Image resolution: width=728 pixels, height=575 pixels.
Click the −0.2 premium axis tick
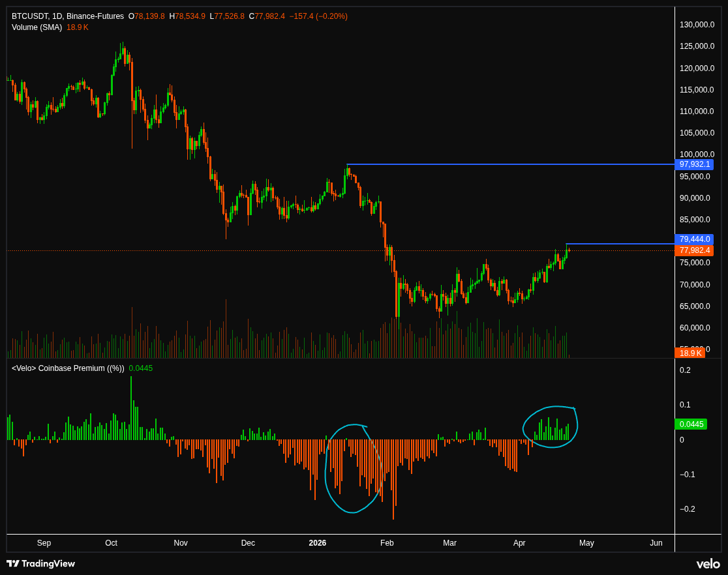[x=688, y=509]
